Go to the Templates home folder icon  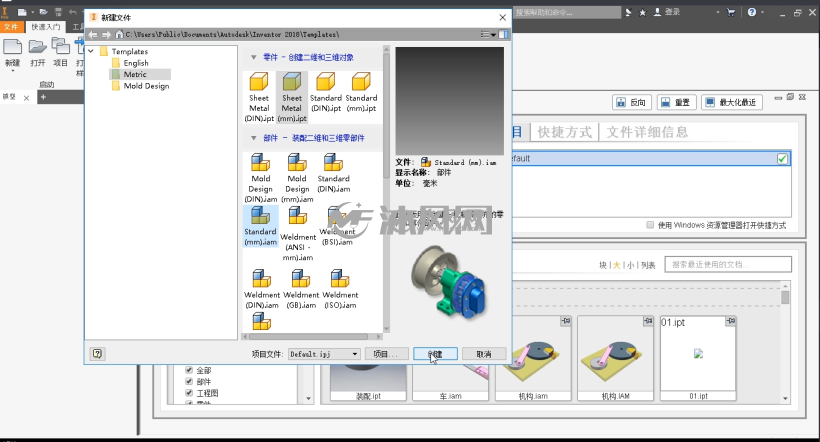point(119,35)
